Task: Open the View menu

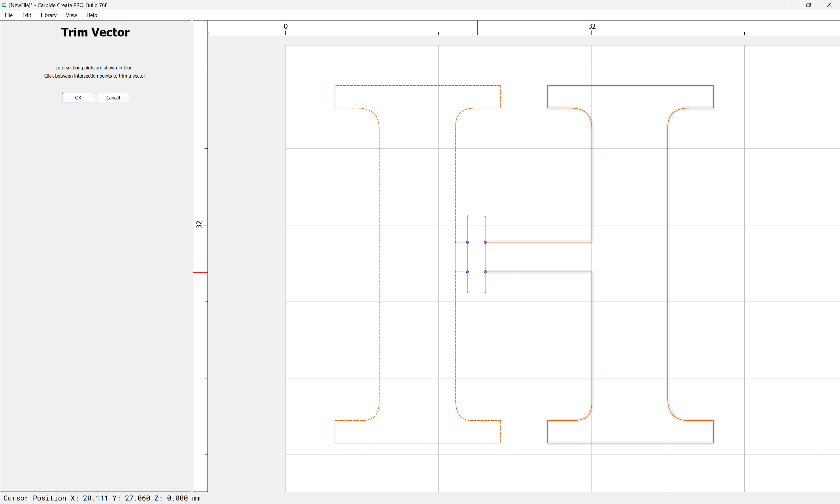Action: pos(71,15)
